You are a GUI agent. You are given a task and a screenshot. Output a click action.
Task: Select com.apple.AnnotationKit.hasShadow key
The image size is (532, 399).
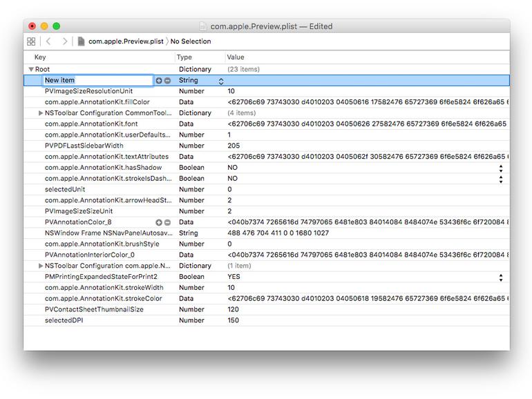point(103,168)
